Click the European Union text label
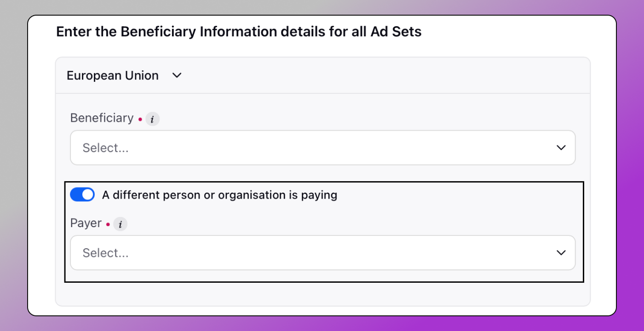Image resolution: width=644 pixels, height=331 pixels. (113, 75)
